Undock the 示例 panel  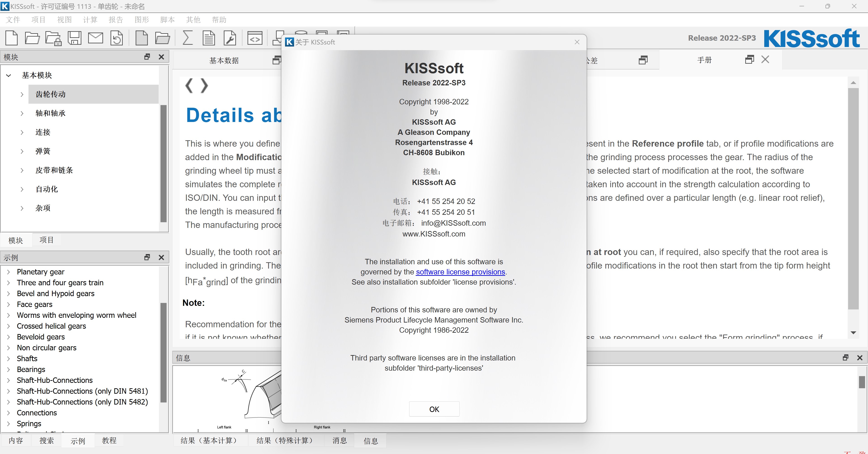[x=147, y=257]
